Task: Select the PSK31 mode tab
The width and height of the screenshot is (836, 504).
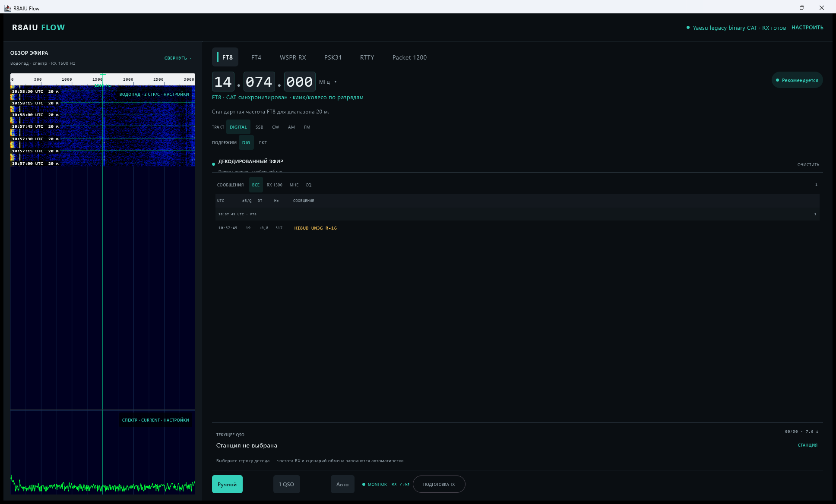Action: pyautogui.click(x=333, y=57)
